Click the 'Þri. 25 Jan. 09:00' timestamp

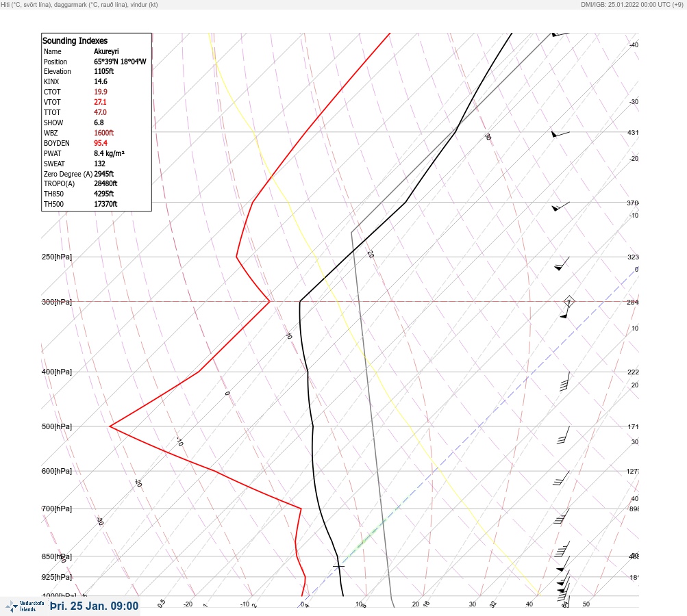click(x=95, y=606)
